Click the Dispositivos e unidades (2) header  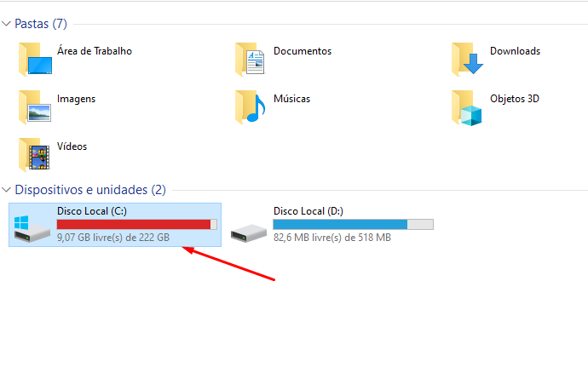point(90,190)
